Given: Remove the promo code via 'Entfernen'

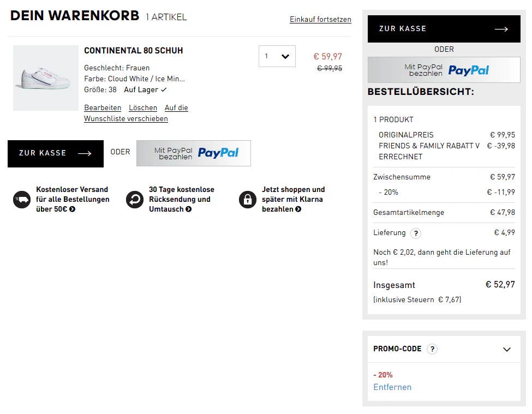Looking at the screenshot, I should (392, 387).
